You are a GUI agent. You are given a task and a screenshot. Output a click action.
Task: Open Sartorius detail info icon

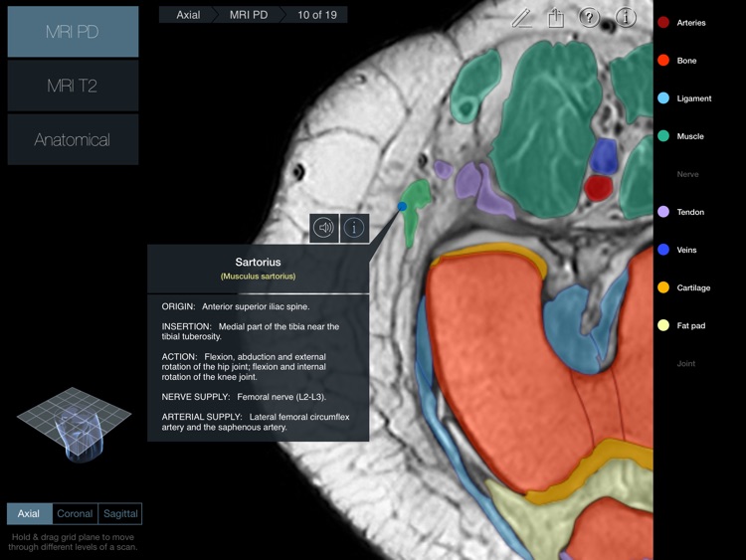(355, 228)
